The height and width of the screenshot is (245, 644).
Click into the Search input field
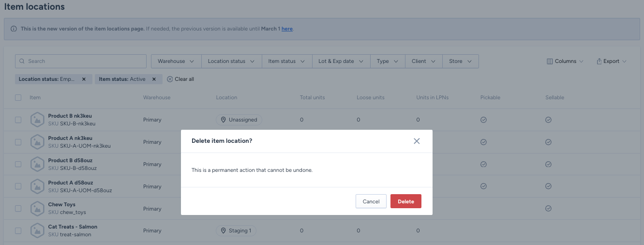click(x=81, y=61)
